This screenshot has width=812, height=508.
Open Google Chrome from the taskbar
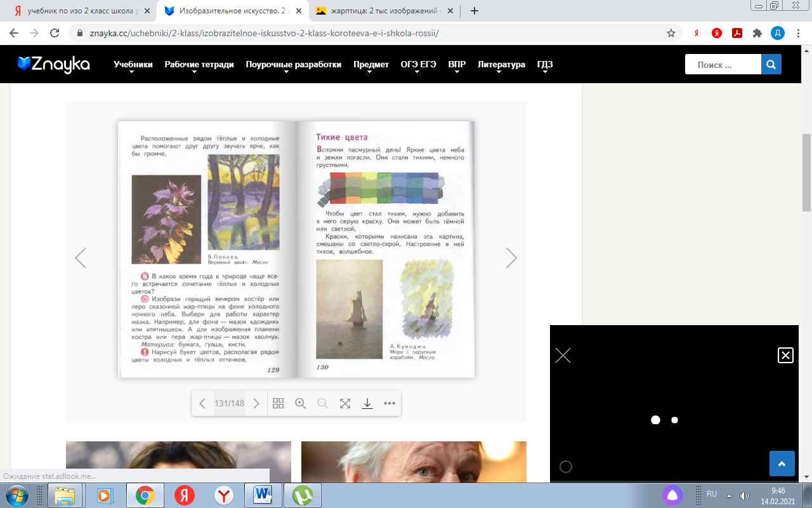pos(145,495)
